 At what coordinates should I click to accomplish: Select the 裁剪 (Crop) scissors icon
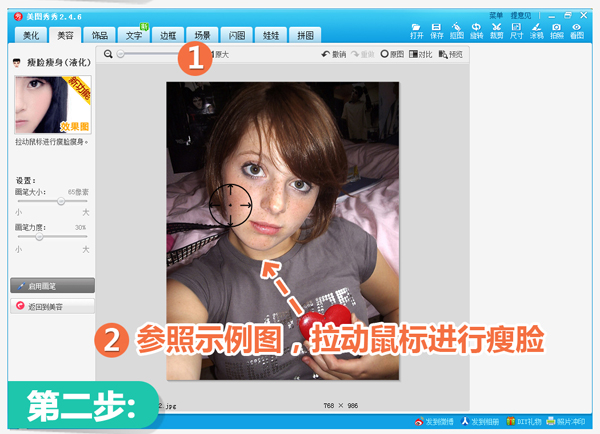[x=496, y=30]
